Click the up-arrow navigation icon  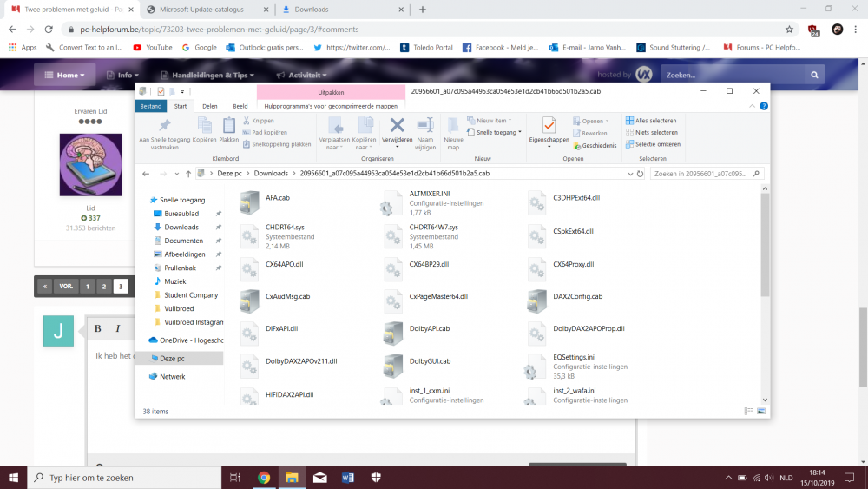coord(187,174)
